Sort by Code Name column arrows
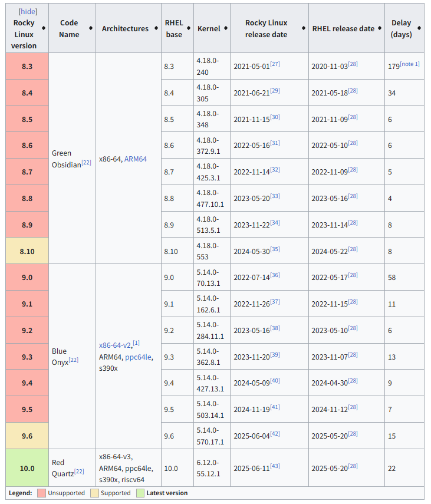This screenshot has width=431, height=504. point(91,28)
